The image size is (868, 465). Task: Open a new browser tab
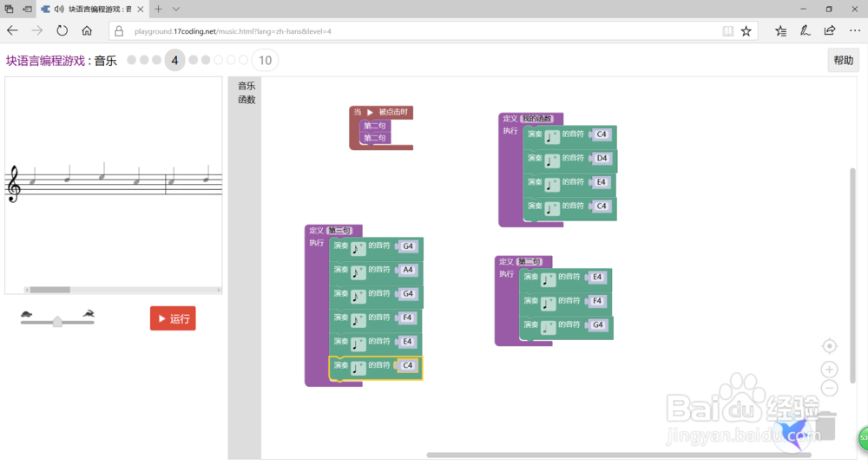pyautogui.click(x=158, y=9)
